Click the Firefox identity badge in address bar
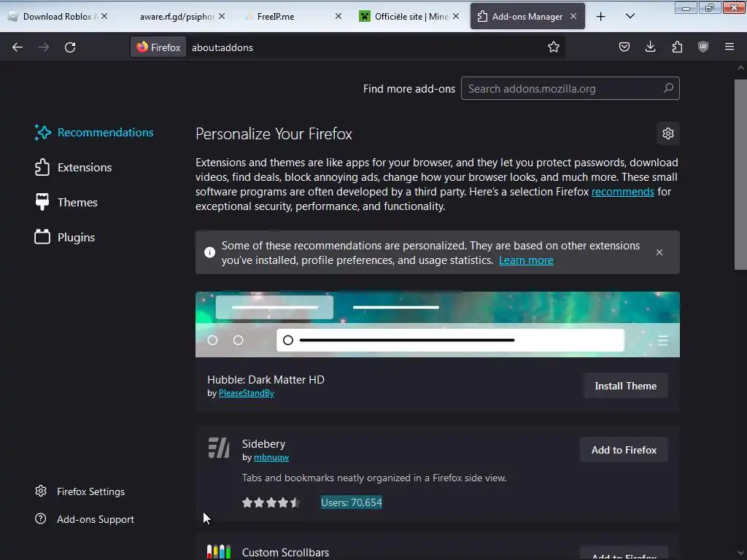Viewport: 747px width, 560px height. [x=158, y=47]
